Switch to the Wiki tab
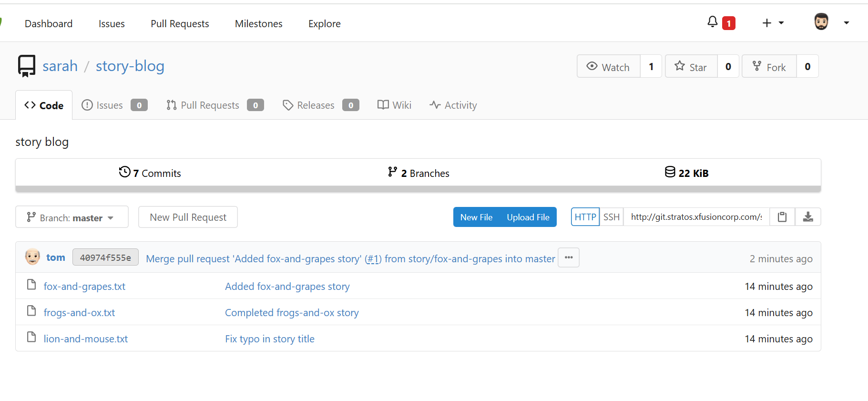 pos(394,105)
